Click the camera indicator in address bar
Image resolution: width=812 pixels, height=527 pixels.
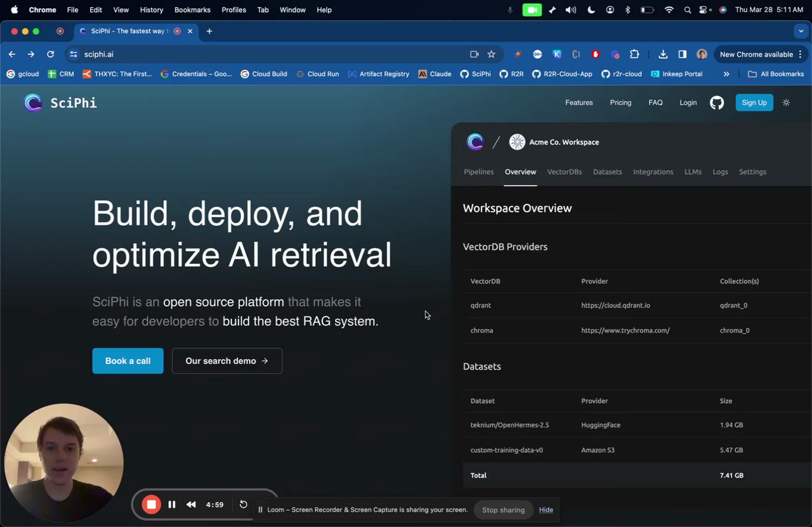coord(474,55)
